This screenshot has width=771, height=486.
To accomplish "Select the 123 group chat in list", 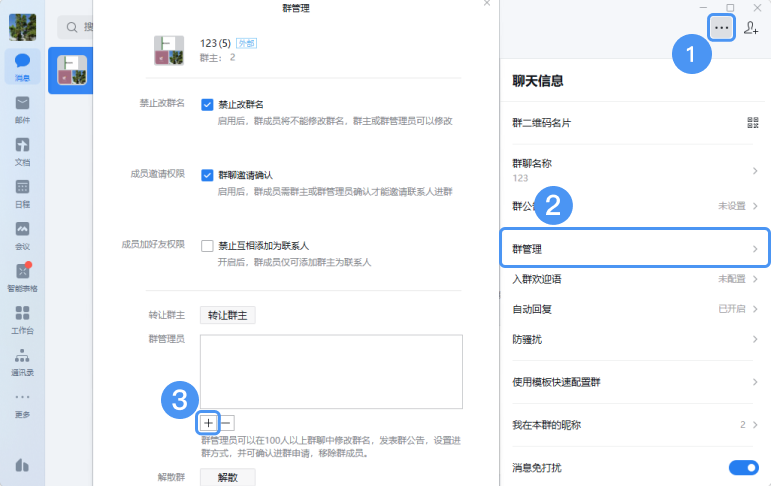I will 71,70.
